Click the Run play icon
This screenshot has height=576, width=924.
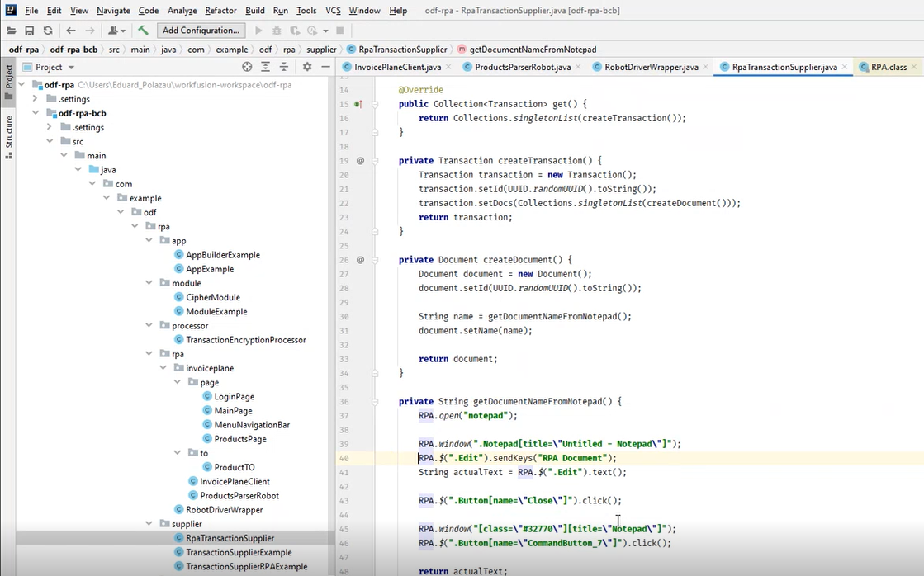pos(258,31)
